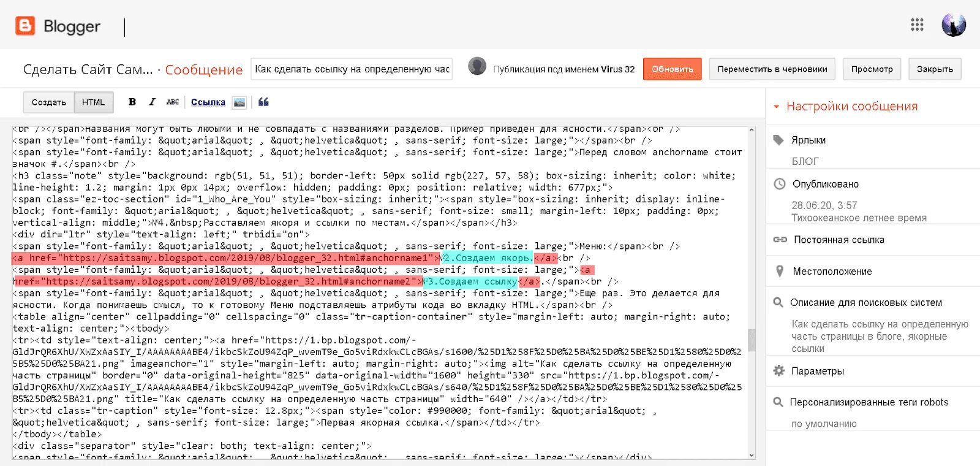The image size is (980, 466).
Task: Click the div class="separator" code line
Action: point(192,446)
